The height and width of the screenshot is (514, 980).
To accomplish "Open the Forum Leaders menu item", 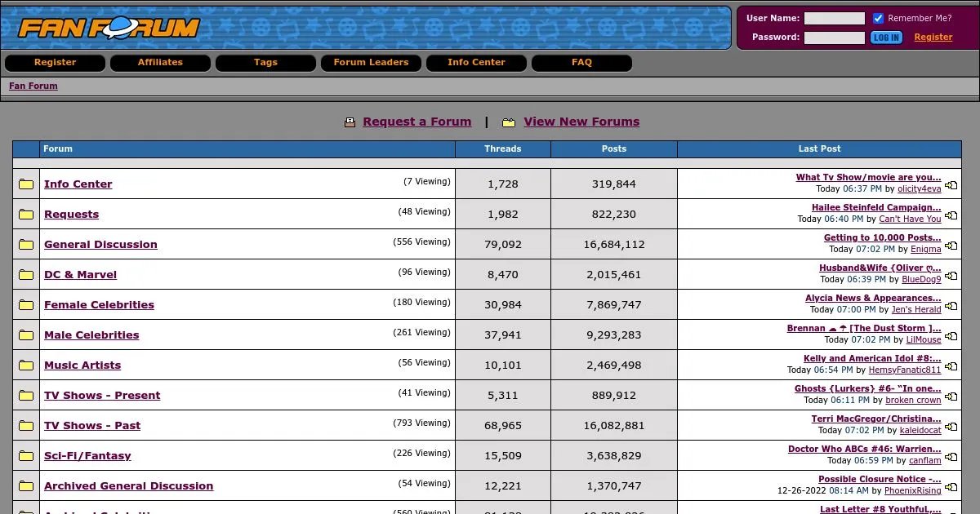I will (371, 63).
